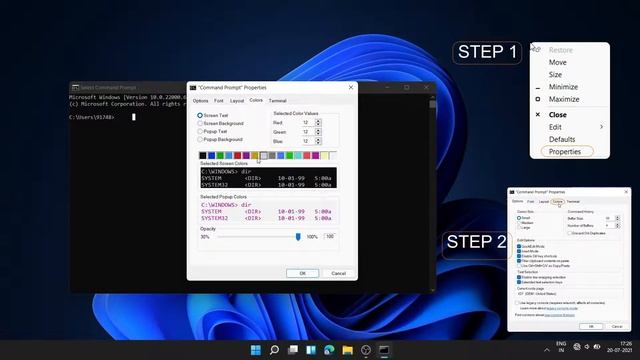The width and height of the screenshot is (640, 360).
Task: Increase the Blue color value
Action: tap(318, 139)
